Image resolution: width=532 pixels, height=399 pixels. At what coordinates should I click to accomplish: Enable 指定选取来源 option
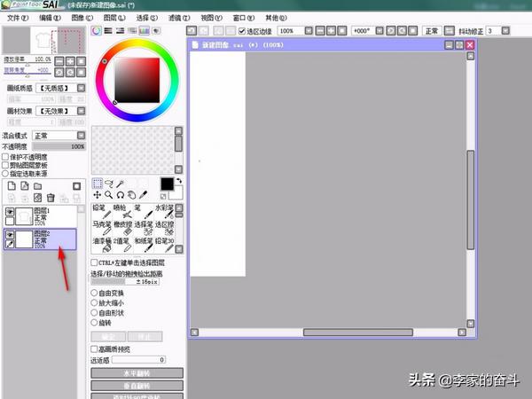pyautogui.click(x=5, y=174)
